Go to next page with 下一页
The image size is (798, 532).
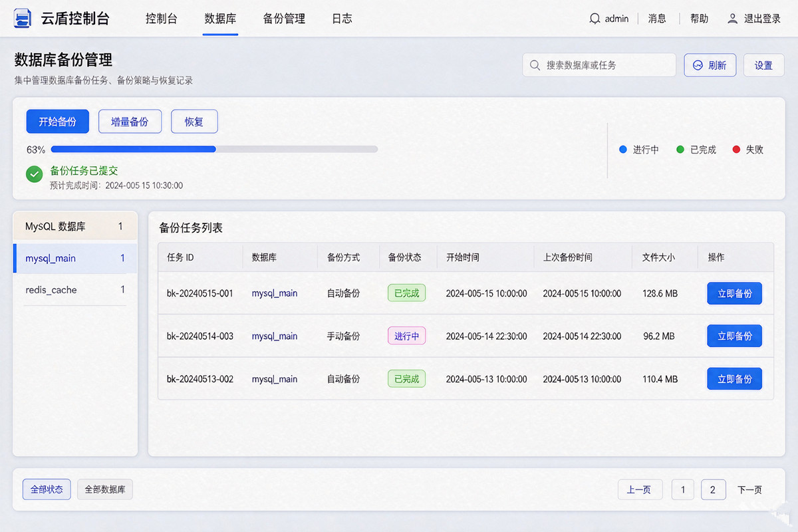coord(749,489)
